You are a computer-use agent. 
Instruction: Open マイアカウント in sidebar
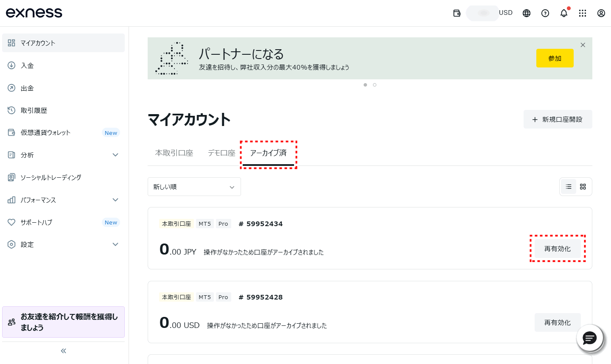coord(64,43)
